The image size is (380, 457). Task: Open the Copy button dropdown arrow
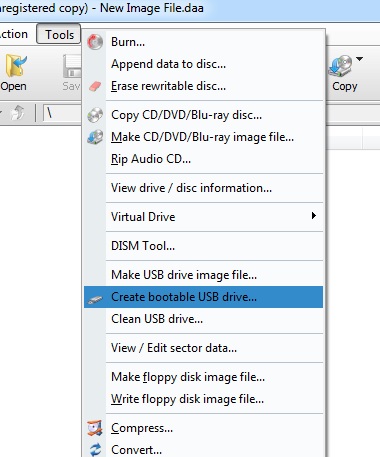click(359, 59)
